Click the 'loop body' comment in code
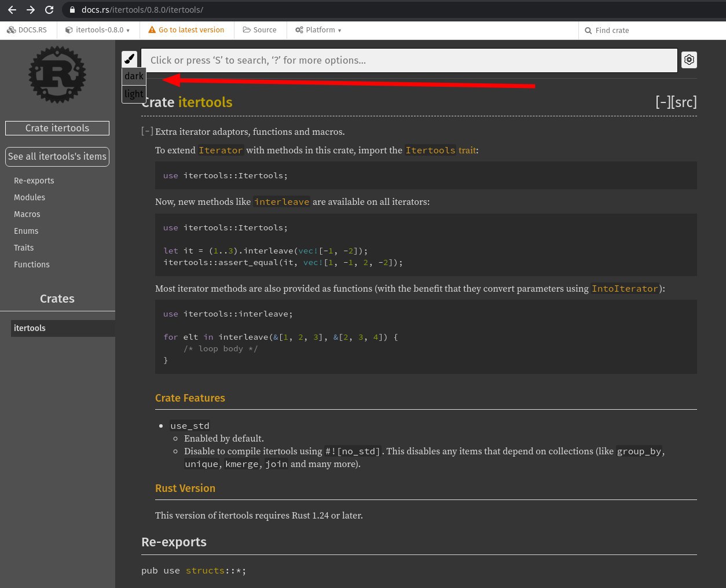 pos(221,348)
